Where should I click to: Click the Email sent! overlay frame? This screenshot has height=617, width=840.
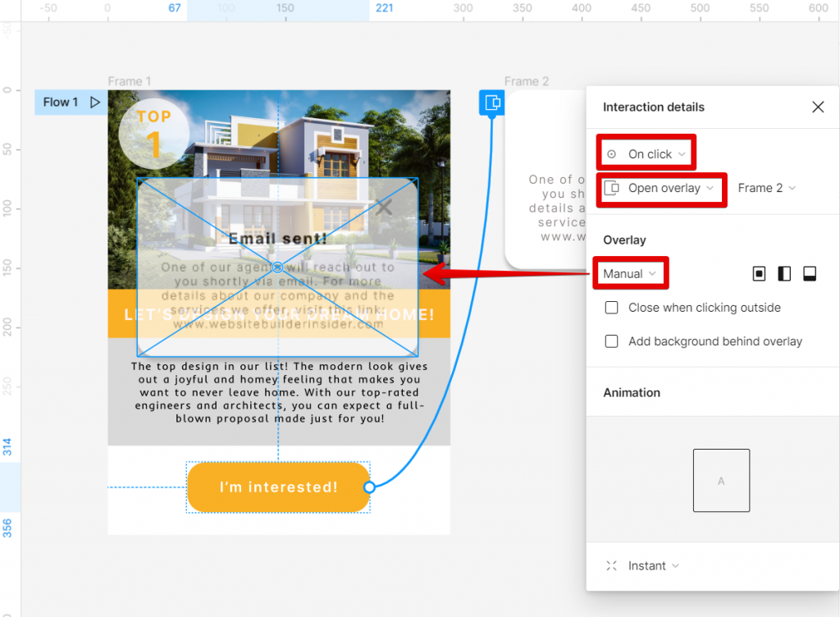[x=278, y=267]
